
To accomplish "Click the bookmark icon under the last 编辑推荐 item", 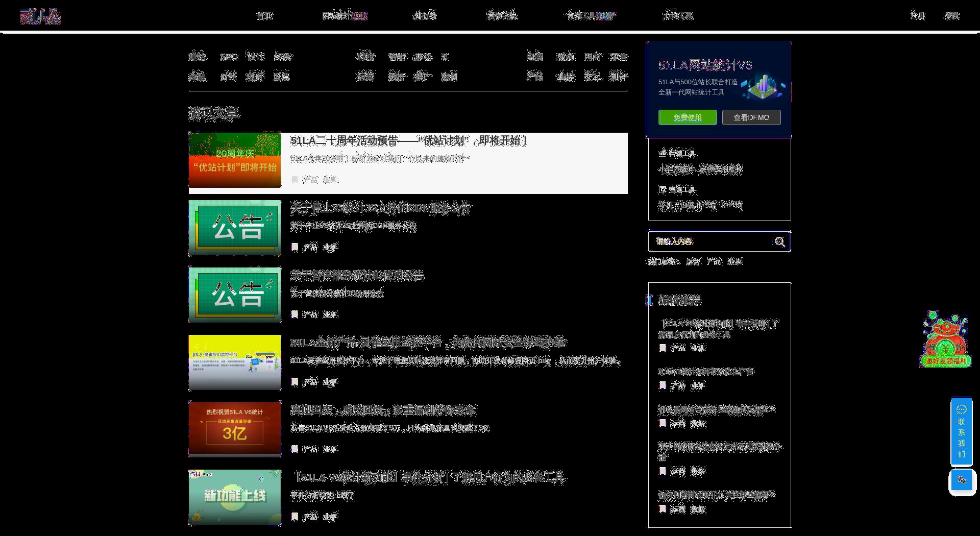I will click(663, 509).
